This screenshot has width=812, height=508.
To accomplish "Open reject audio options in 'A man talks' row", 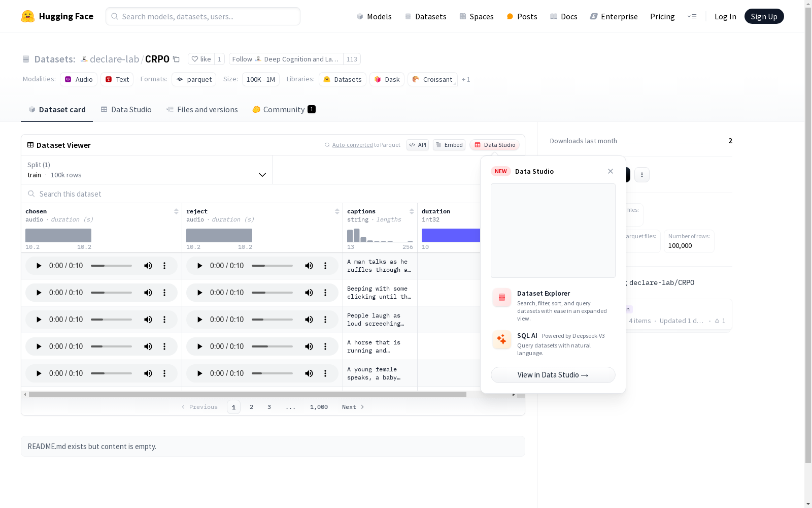I will click(325, 266).
